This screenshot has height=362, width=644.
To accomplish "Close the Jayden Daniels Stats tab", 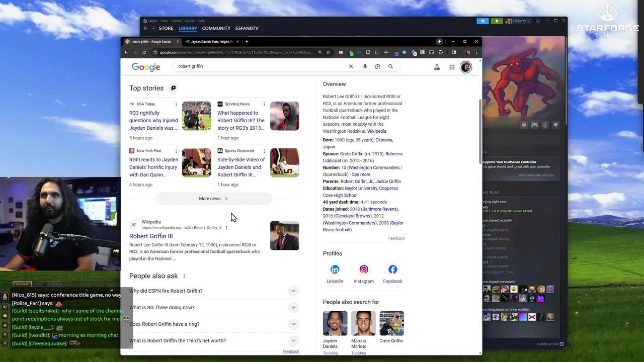I will (237, 42).
